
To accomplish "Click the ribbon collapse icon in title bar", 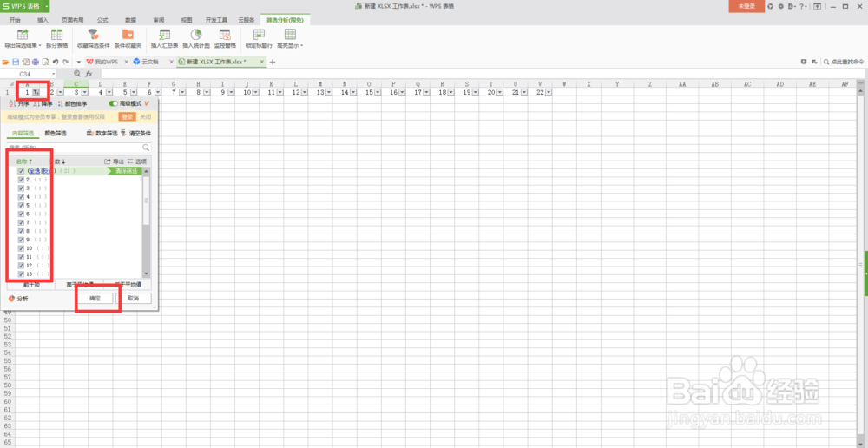I will click(817, 6).
